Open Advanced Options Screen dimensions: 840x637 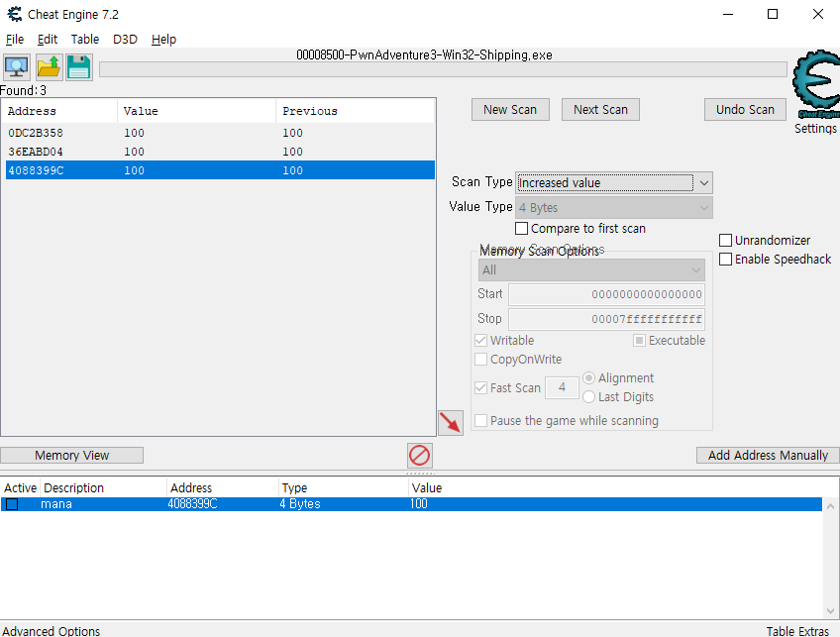point(51,631)
